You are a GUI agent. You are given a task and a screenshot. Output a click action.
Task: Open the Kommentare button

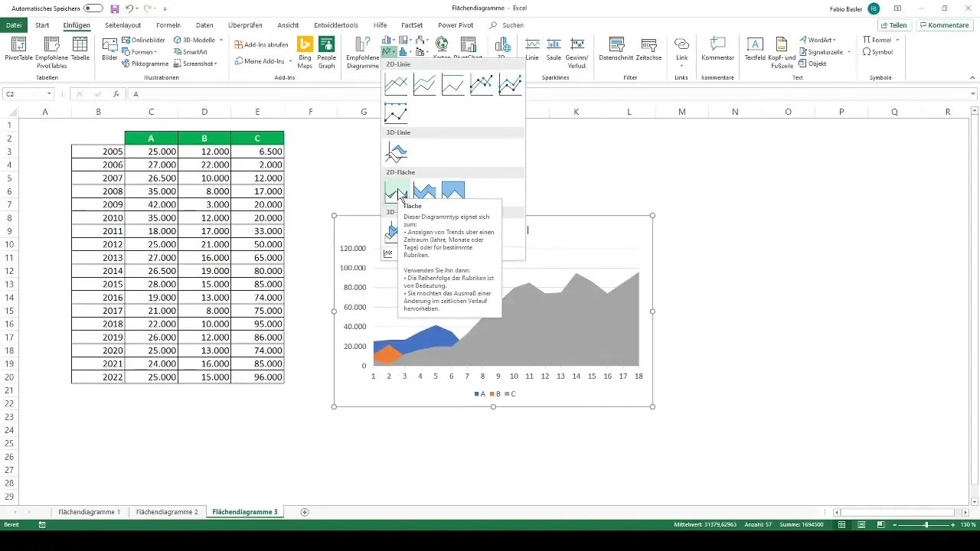coord(944,24)
